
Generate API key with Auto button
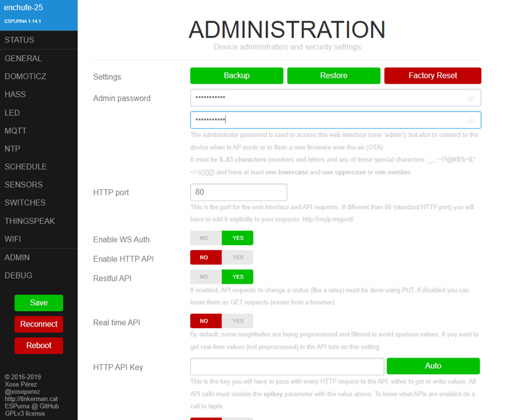click(x=433, y=366)
